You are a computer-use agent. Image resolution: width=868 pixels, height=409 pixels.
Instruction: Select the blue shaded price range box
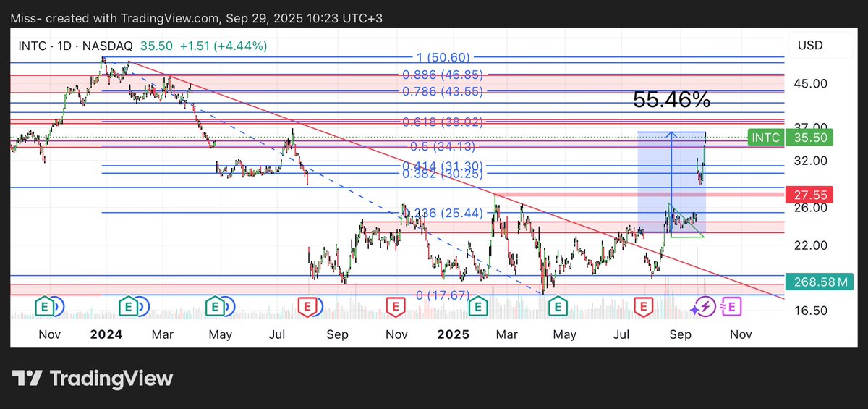pyautogui.click(x=671, y=182)
